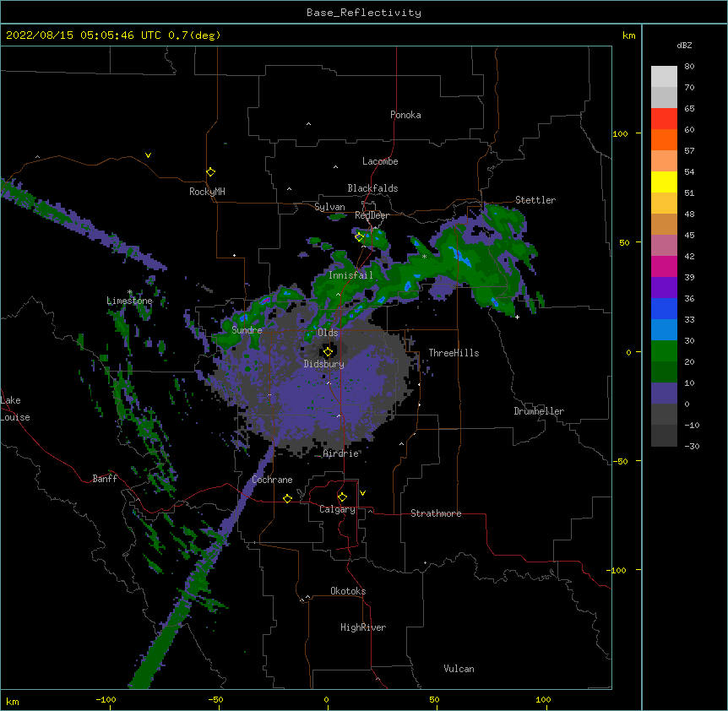The height and width of the screenshot is (711, 728).
Task: Select the yellow 54-51 dBZ color swatch
Action: point(664,182)
